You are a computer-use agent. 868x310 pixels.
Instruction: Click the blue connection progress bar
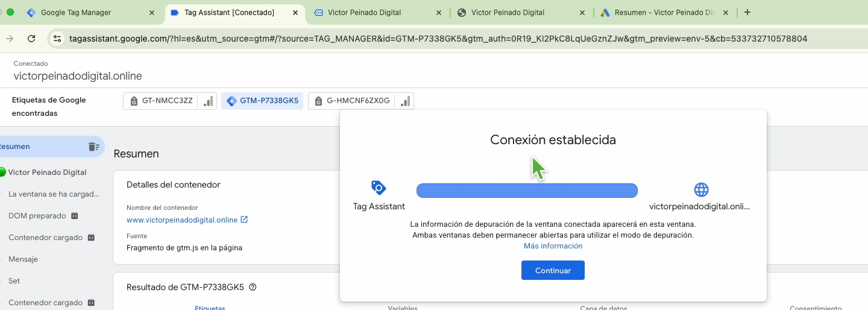[527, 191]
